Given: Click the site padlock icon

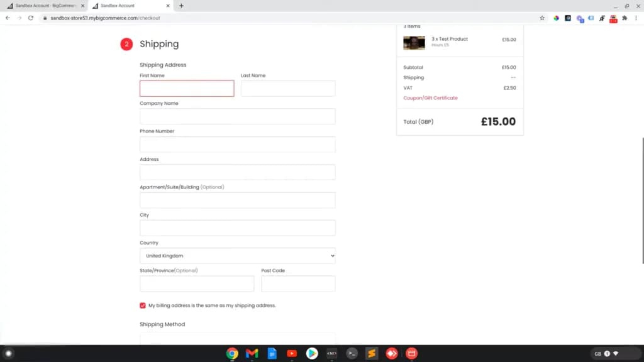Looking at the screenshot, I should pos(45,18).
